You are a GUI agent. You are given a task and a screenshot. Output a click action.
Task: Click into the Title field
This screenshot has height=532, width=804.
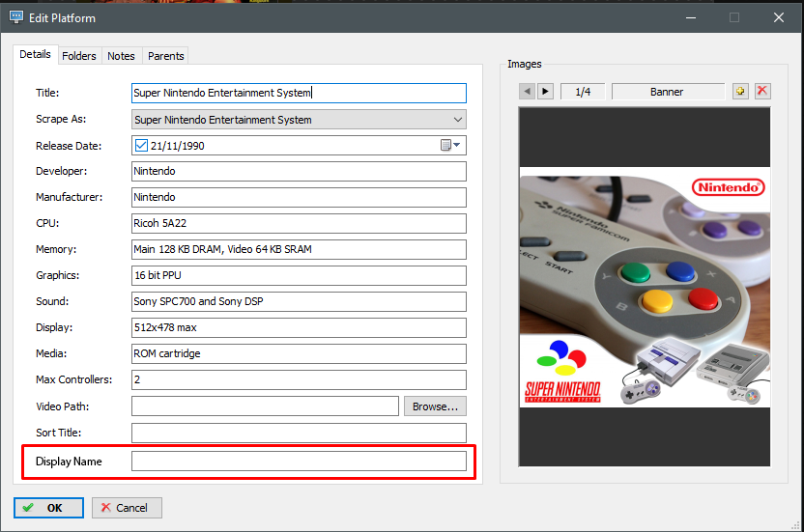tap(299, 93)
